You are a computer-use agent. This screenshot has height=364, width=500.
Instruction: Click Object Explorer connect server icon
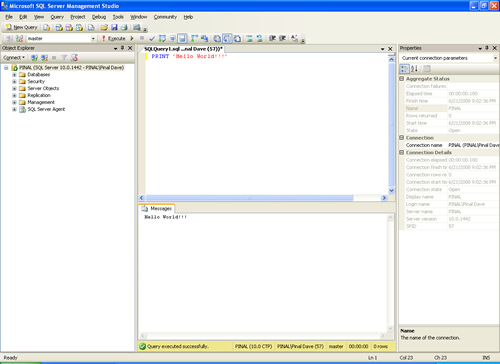tap(34, 58)
